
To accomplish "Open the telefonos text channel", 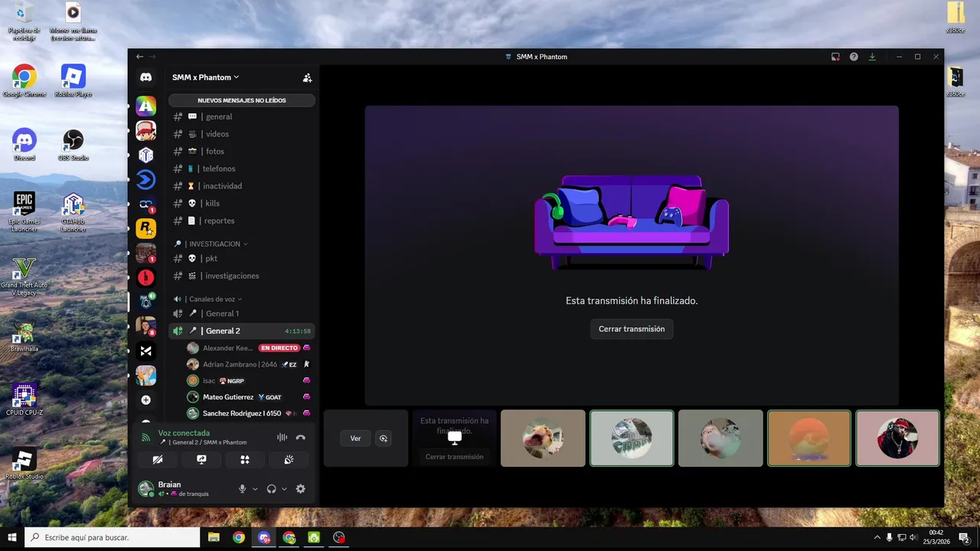I will click(x=241, y=168).
